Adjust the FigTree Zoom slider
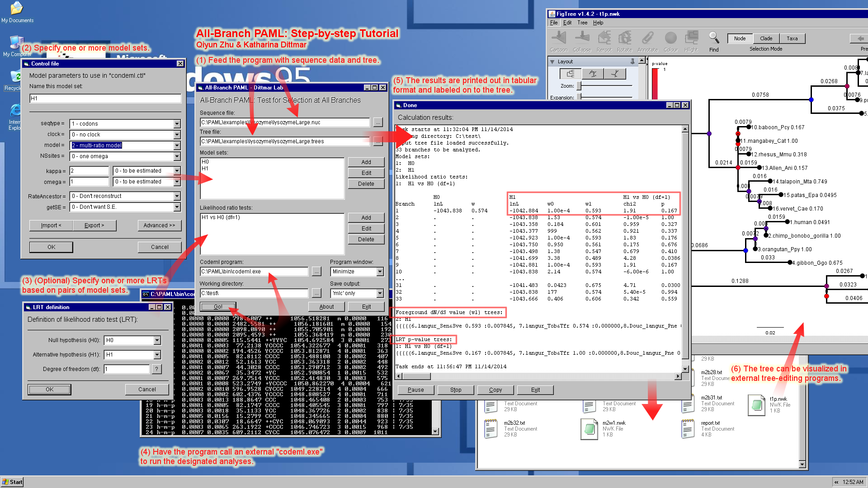Image resolution: width=868 pixels, height=488 pixels. tap(579, 86)
